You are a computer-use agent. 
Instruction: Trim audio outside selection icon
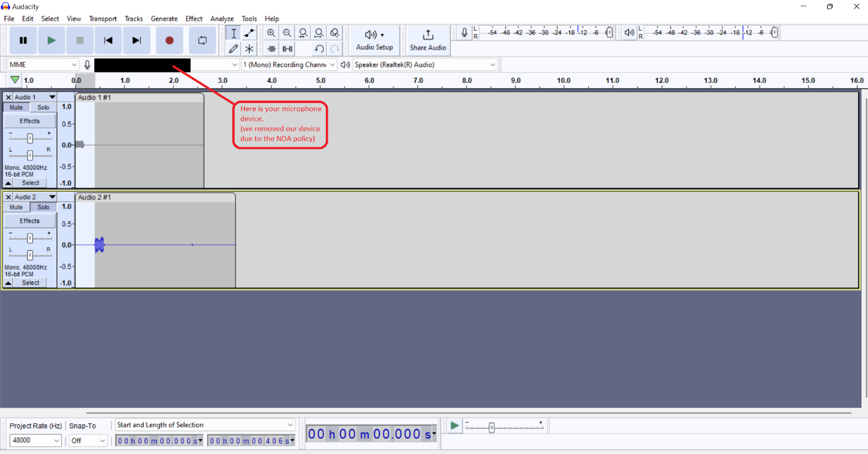(x=271, y=48)
